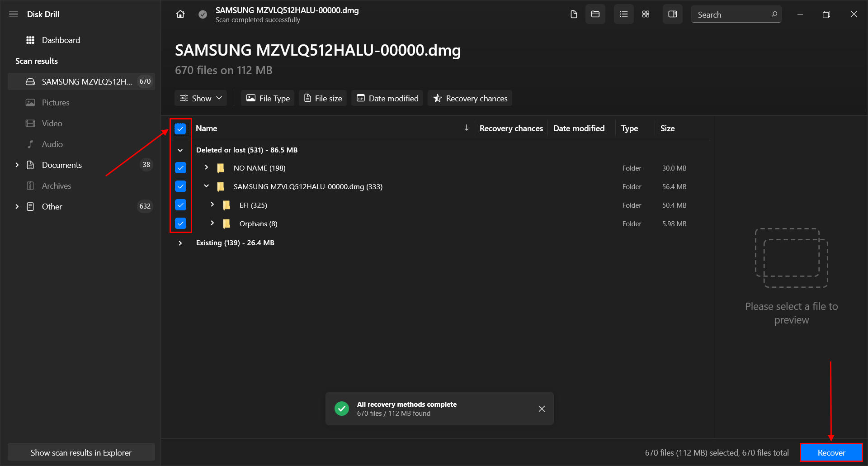Open the Show dropdown filter
Viewport: 868px width, 466px height.
click(x=201, y=98)
